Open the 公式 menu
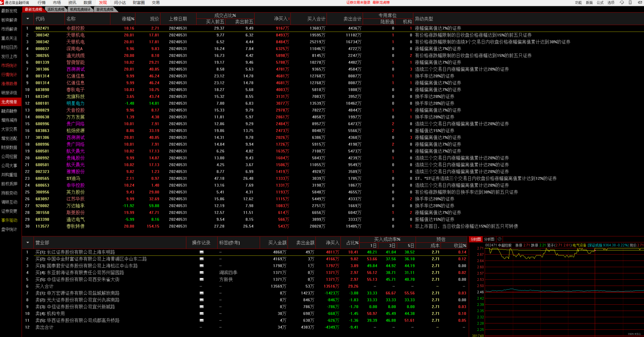Viewport: 644px width, 337px height. [600, 2]
